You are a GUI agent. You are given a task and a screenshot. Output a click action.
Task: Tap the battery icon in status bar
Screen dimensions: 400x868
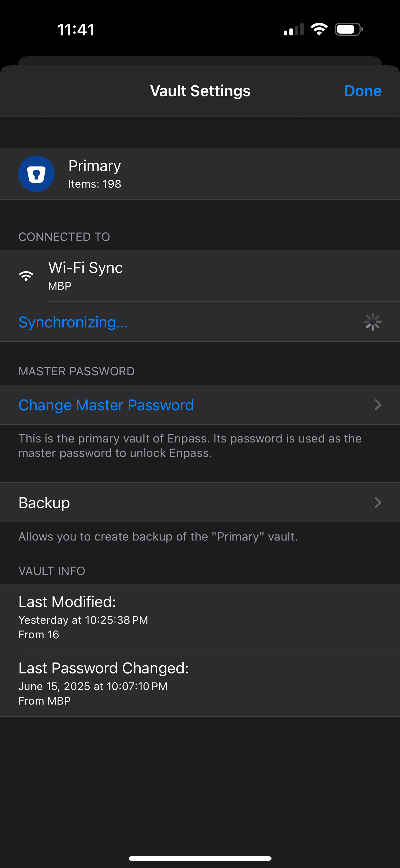348,29
